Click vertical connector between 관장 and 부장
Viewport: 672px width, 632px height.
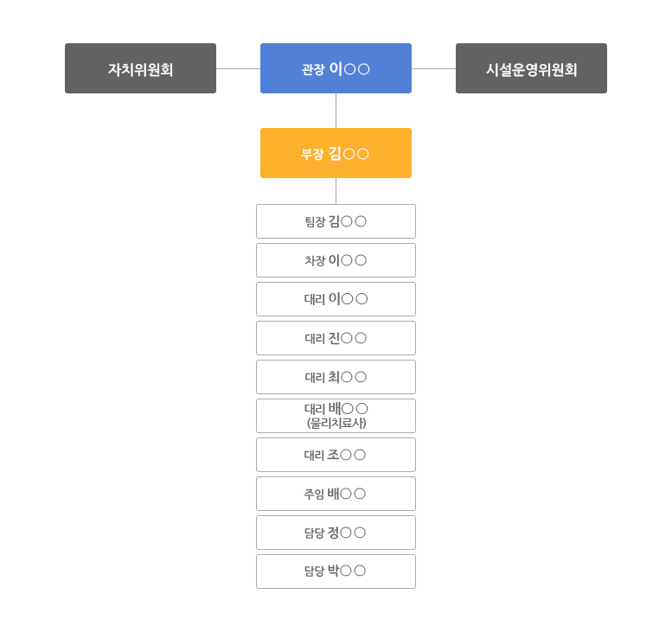tap(336, 111)
